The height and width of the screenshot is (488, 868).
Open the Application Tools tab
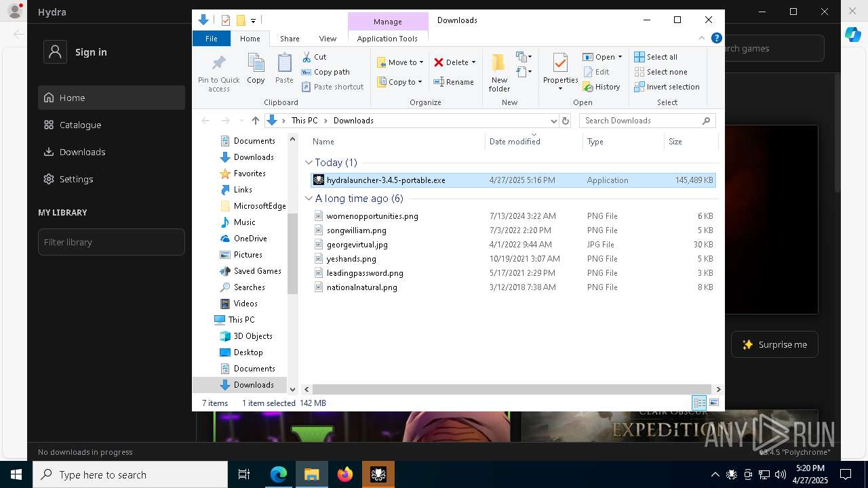387,39
